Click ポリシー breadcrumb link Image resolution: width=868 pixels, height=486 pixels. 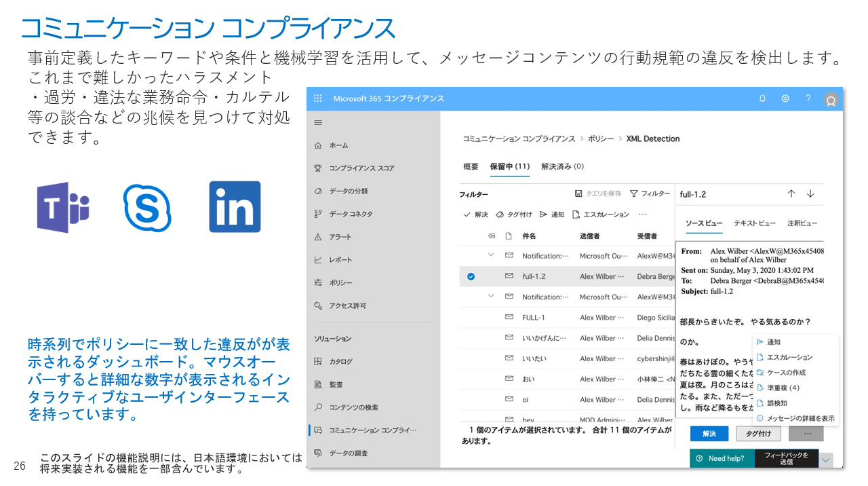[x=601, y=138]
